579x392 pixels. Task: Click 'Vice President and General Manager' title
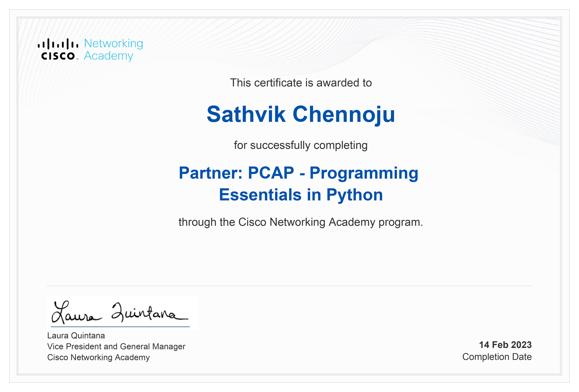116,347
